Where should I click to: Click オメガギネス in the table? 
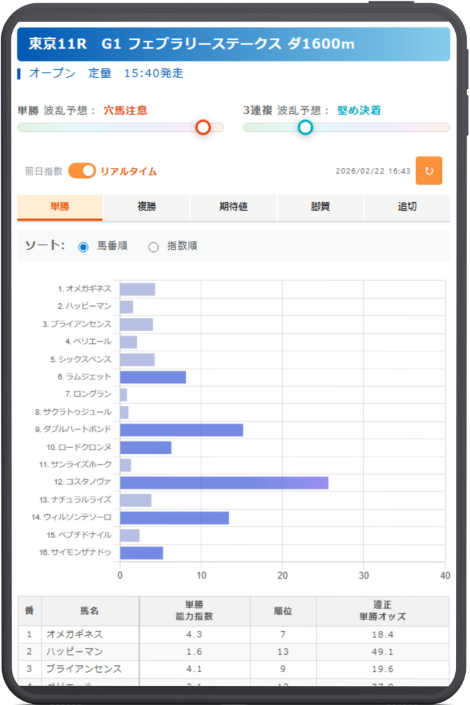point(75,634)
